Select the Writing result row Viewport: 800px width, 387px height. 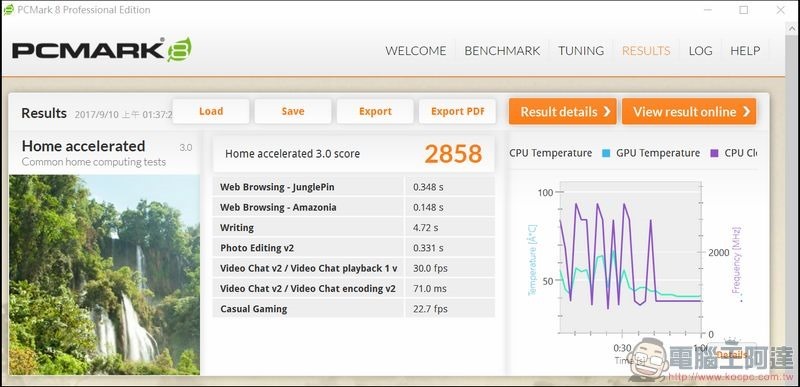coord(354,227)
